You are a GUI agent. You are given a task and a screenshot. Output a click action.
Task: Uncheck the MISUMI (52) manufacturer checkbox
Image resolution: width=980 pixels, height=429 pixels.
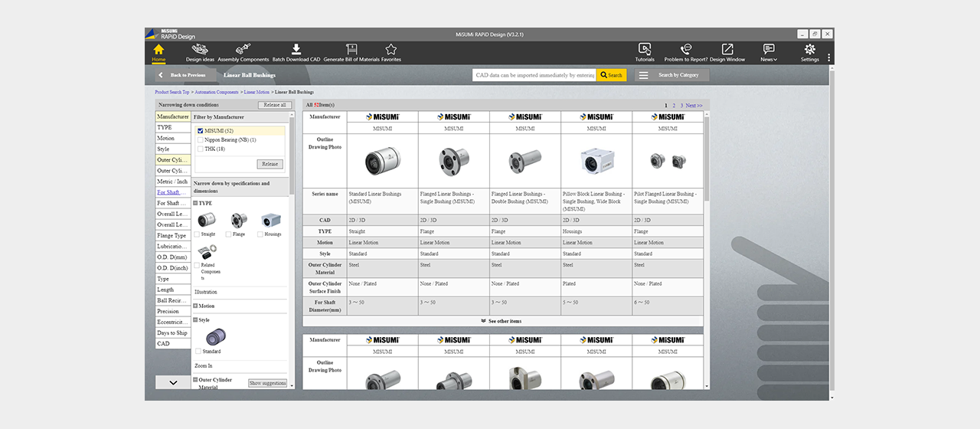pos(201,131)
